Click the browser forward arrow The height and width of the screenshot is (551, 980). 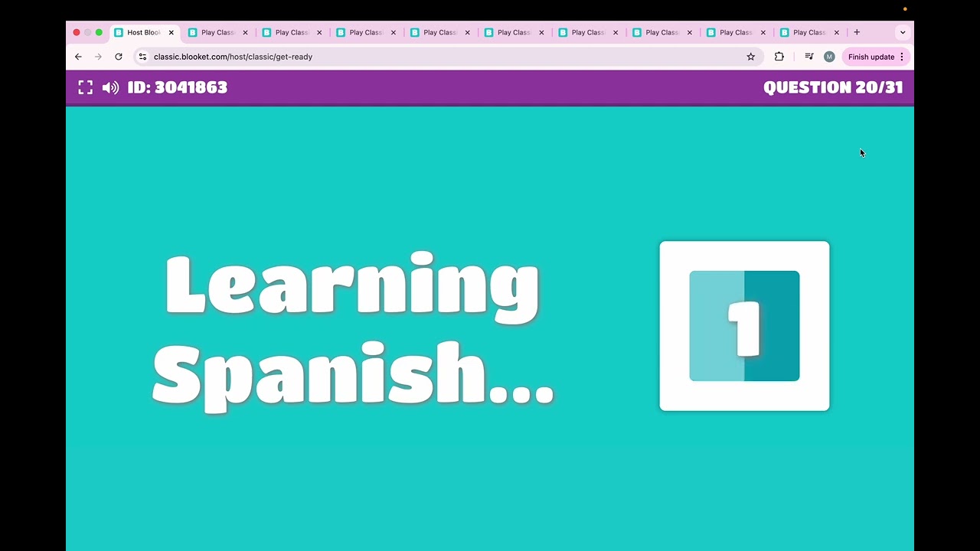98,57
